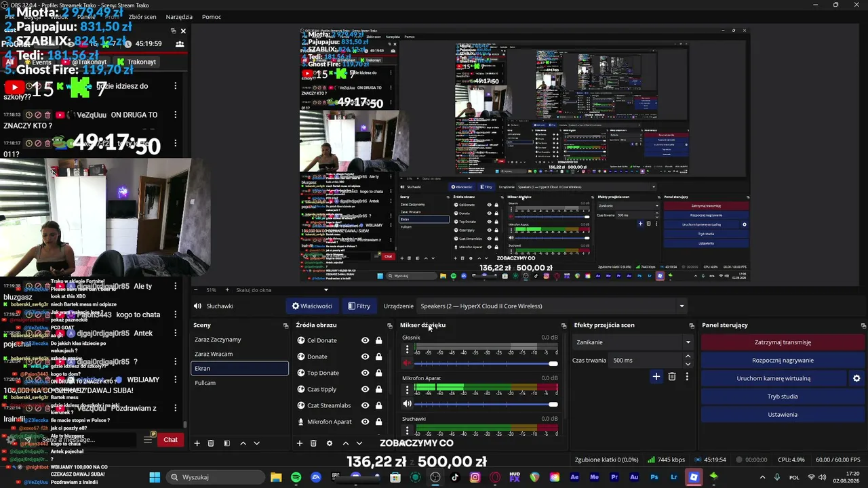Switch to the @Trakonayt YouTube chat tab
The height and width of the screenshot is (488, 868).
coord(83,62)
